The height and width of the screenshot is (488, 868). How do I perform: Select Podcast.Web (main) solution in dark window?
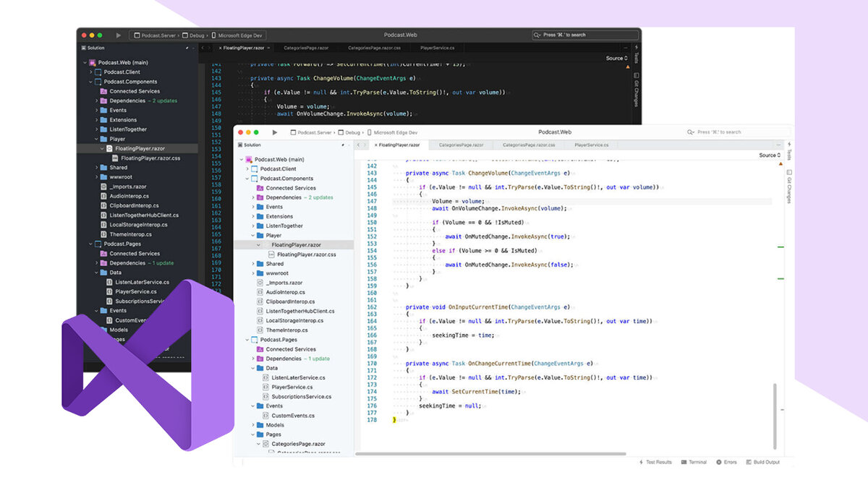(123, 62)
